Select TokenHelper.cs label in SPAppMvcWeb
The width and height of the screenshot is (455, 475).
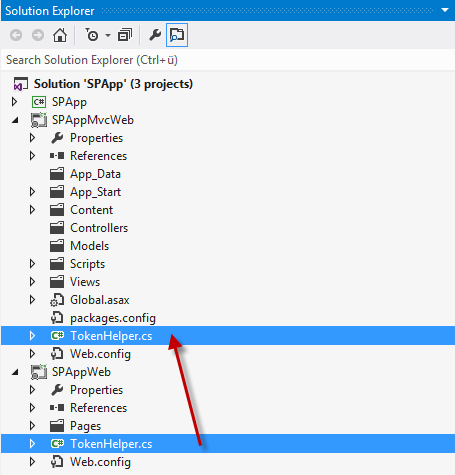[x=111, y=336]
